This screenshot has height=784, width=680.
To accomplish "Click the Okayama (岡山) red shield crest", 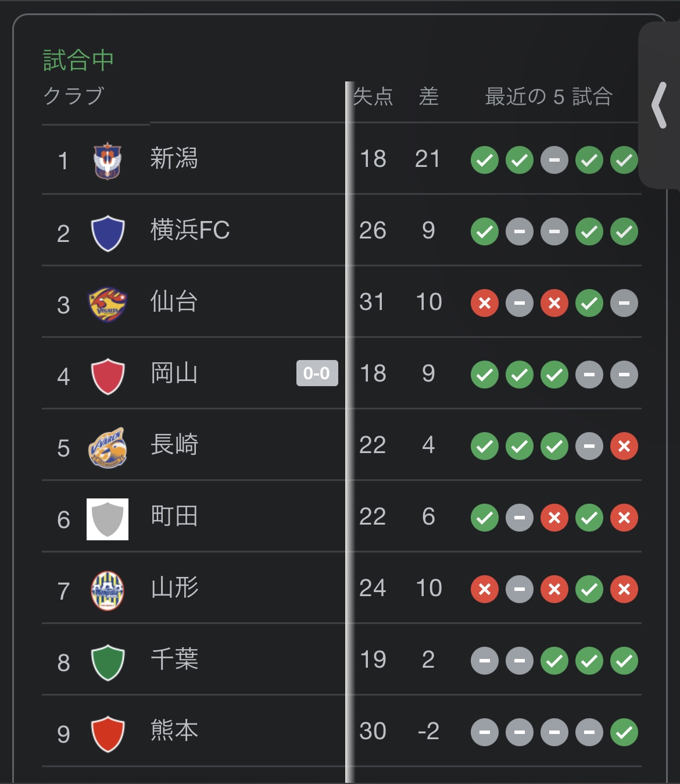I will (108, 376).
